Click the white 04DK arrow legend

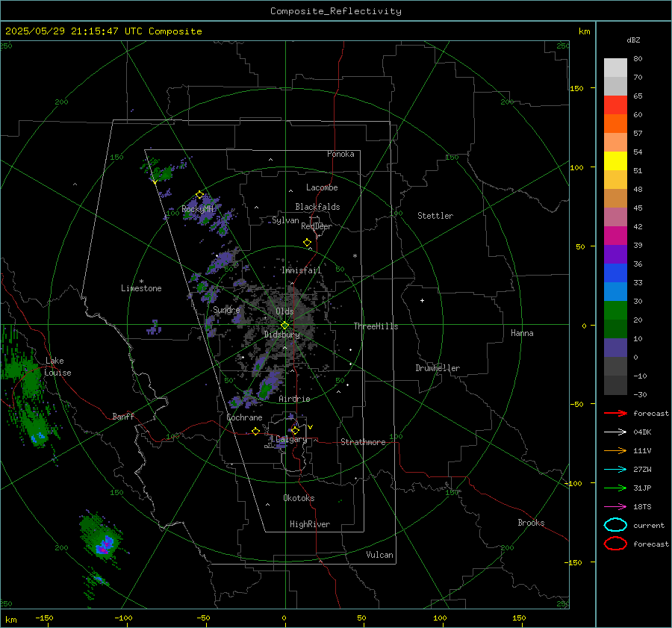click(x=615, y=432)
